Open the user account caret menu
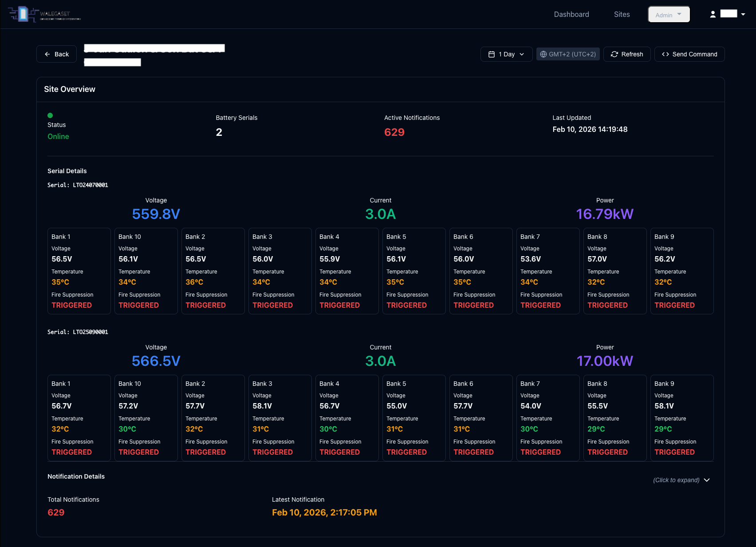The width and height of the screenshot is (756, 547). tap(743, 14)
